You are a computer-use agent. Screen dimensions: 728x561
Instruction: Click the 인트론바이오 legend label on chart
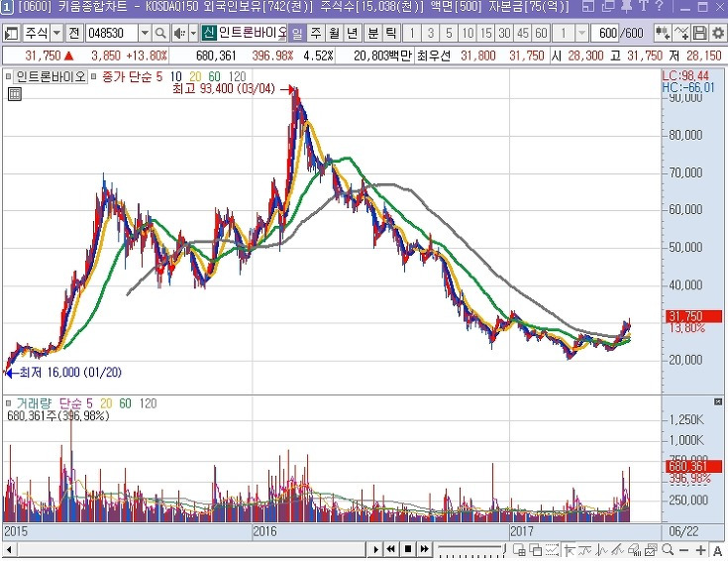51,76
